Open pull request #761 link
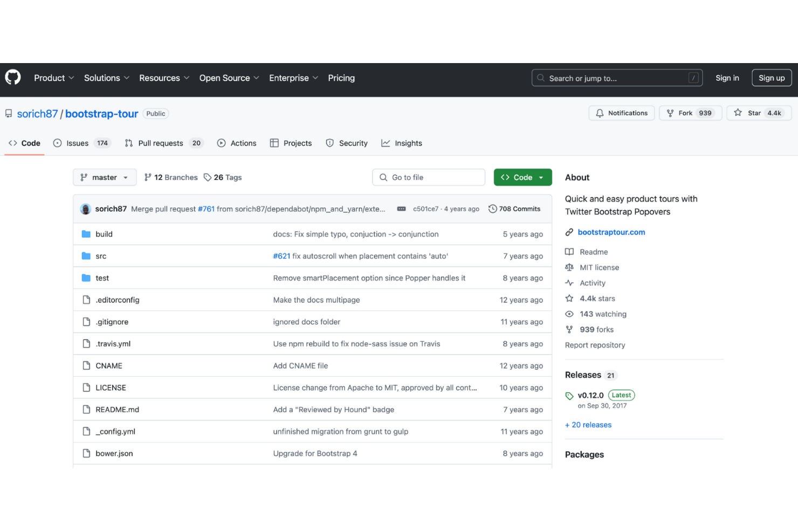Image resolution: width=798 pixels, height=532 pixels. click(206, 209)
